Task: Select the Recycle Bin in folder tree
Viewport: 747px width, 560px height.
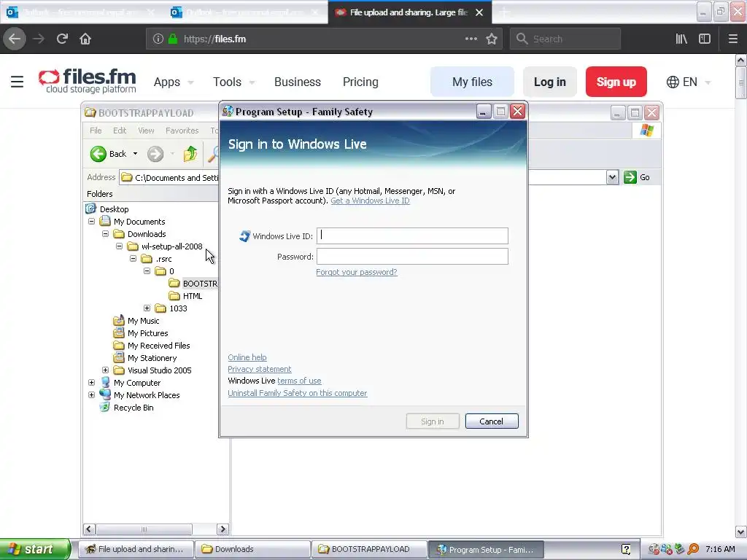Action: tap(133, 408)
